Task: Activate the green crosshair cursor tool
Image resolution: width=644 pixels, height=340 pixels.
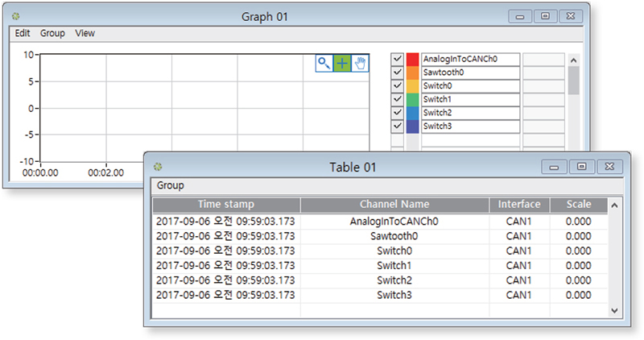Action: point(342,64)
